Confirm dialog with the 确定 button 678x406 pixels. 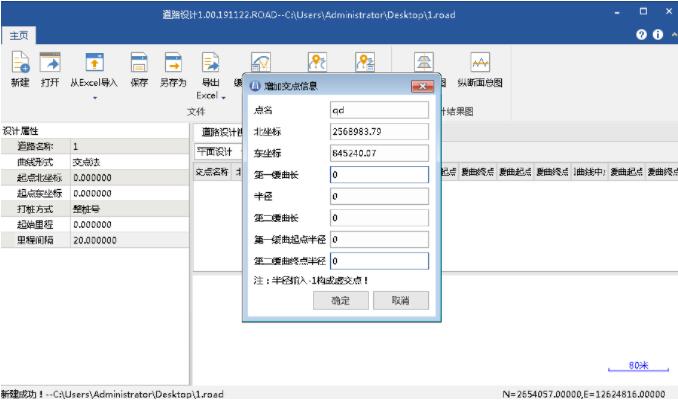340,300
